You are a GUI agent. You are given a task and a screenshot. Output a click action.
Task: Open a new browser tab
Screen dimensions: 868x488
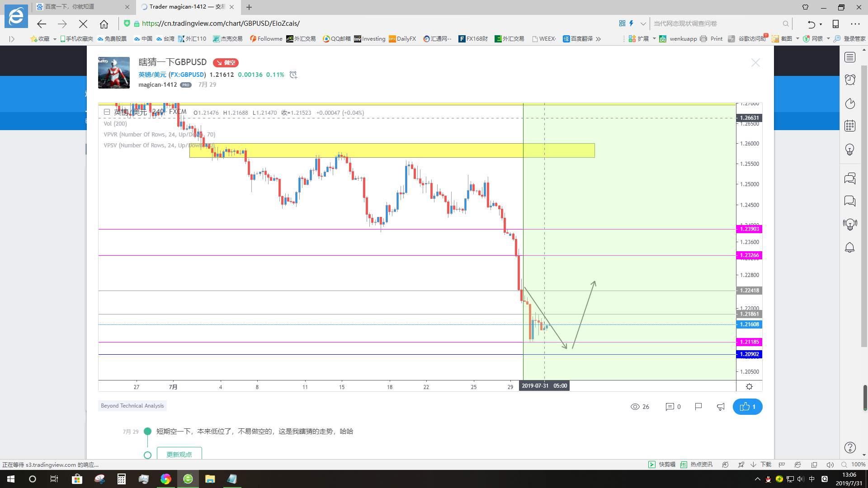click(x=249, y=7)
